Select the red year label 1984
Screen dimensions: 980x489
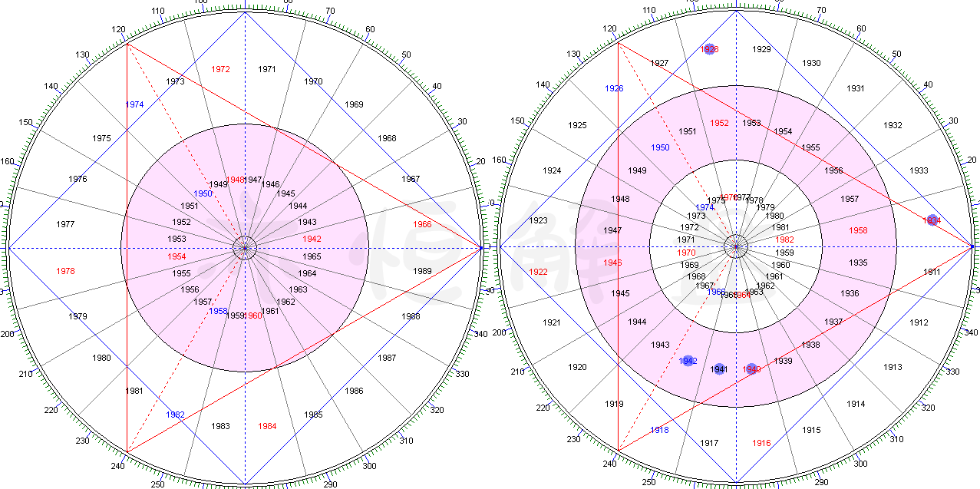click(267, 426)
